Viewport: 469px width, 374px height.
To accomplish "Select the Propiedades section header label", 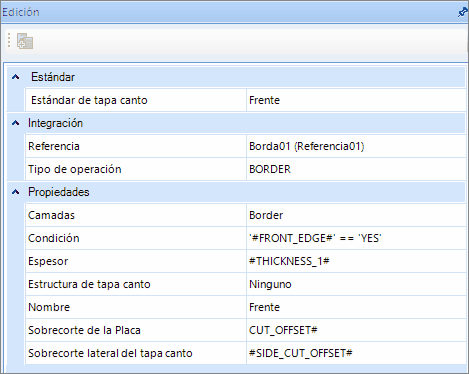I will coord(59,192).
